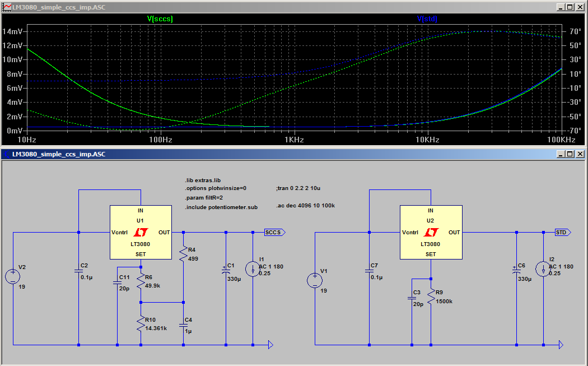Click C1 value '330µ'
588x366 pixels.
234,279
